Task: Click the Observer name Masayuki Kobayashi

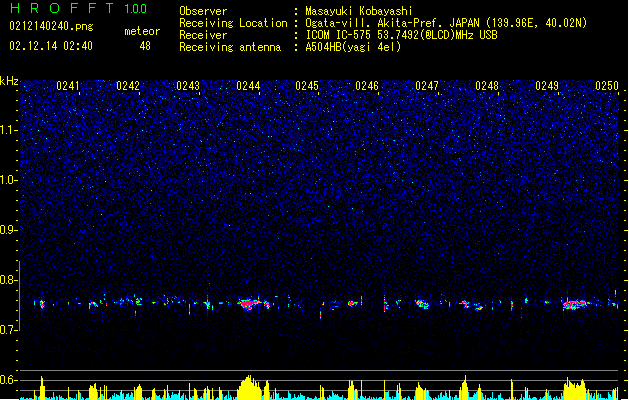Action: [359, 11]
